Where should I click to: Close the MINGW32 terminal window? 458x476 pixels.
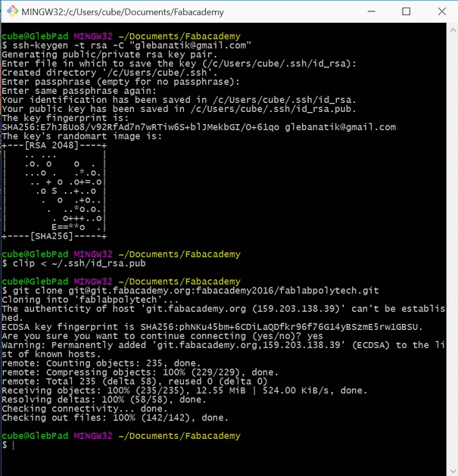(x=442, y=11)
